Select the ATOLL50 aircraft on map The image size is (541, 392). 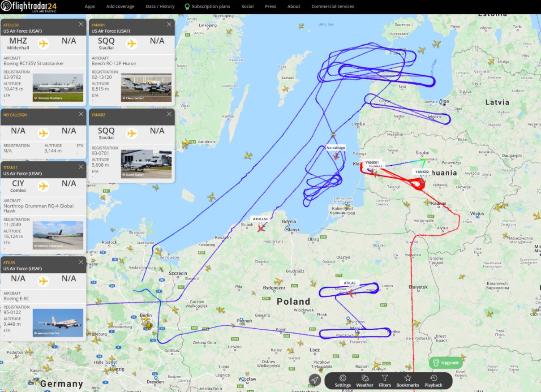[261, 228]
